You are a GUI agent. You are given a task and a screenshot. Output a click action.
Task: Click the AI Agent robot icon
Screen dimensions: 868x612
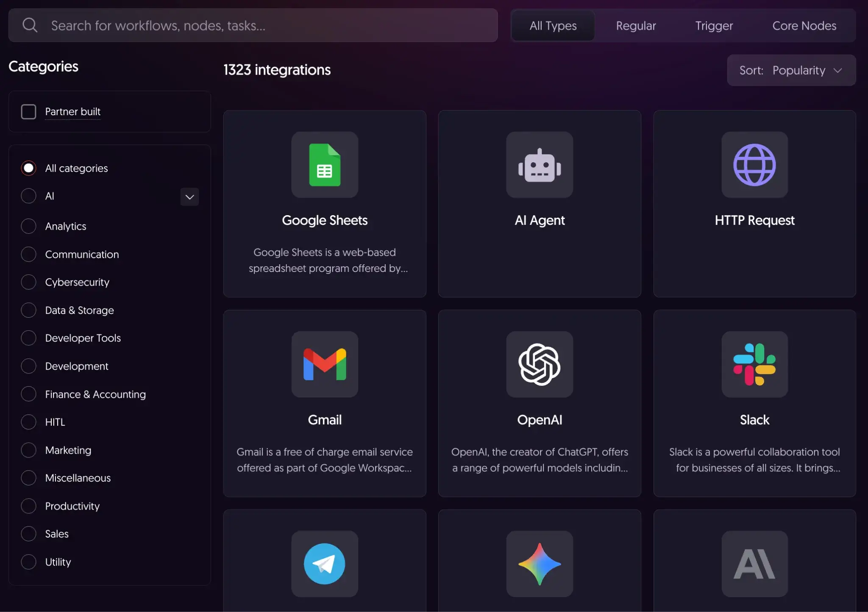[x=540, y=165]
